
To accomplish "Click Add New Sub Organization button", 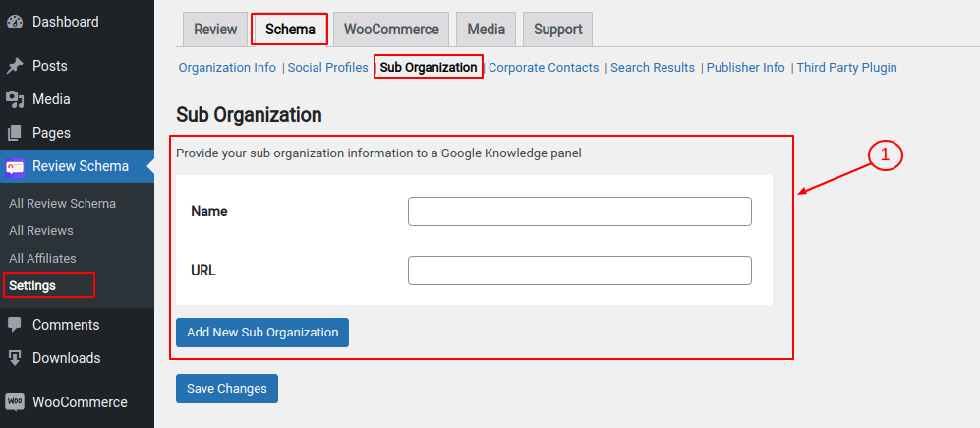I will click(x=262, y=333).
